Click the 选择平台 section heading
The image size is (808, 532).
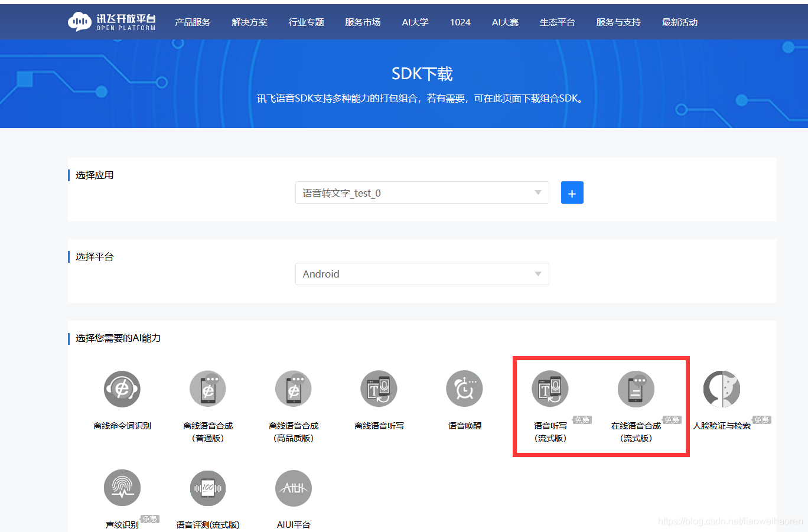pos(95,257)
